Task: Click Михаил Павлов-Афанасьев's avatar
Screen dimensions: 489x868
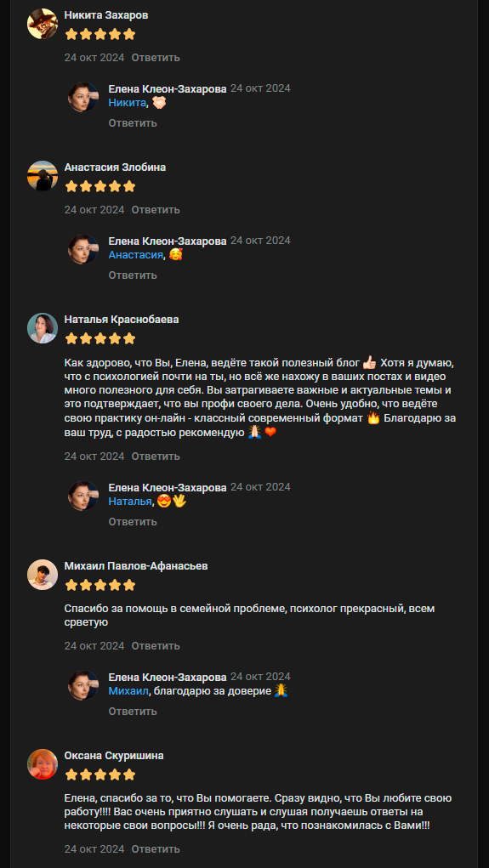Action: pos(43,575)
